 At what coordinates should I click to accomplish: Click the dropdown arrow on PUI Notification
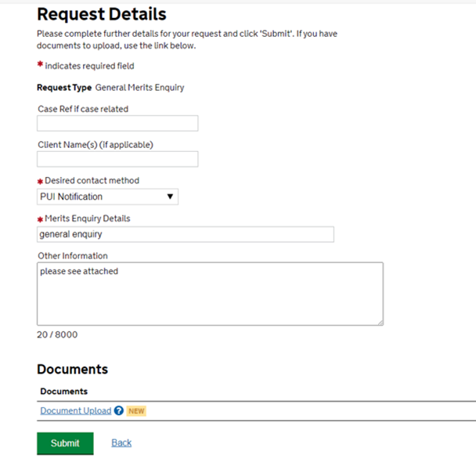170,197
